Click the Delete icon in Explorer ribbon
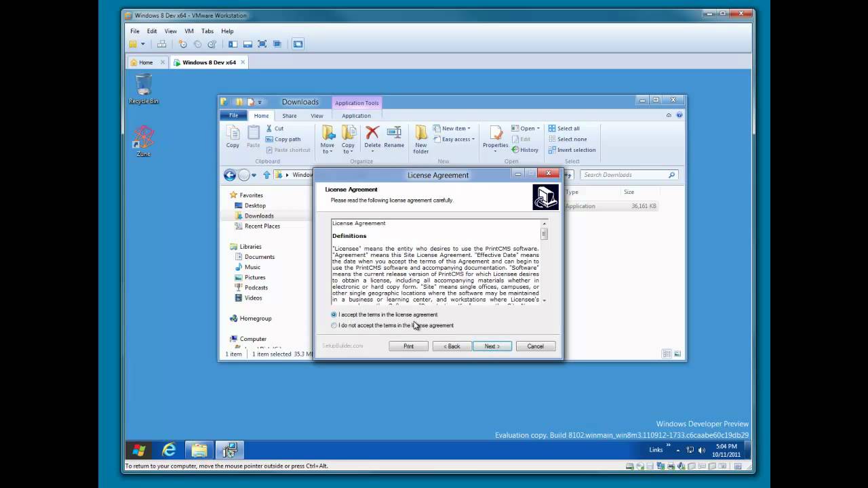868x488 pixels. (372, 137)
